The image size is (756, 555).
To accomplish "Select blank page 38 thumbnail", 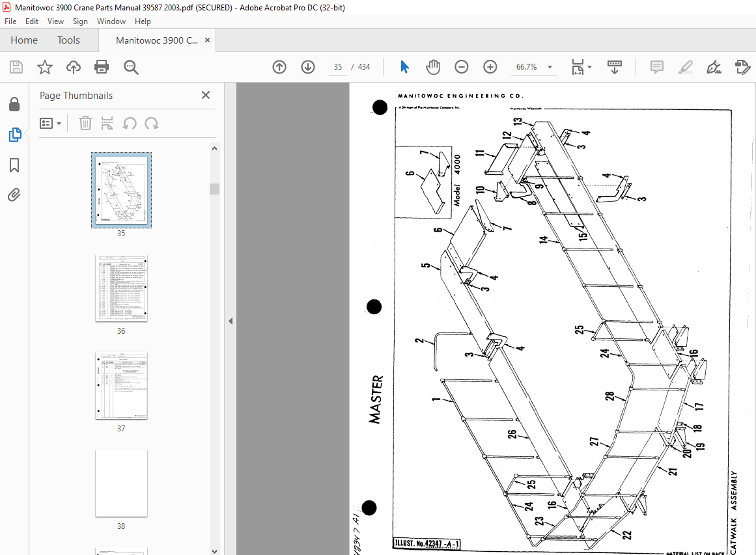I will point(121,483).
